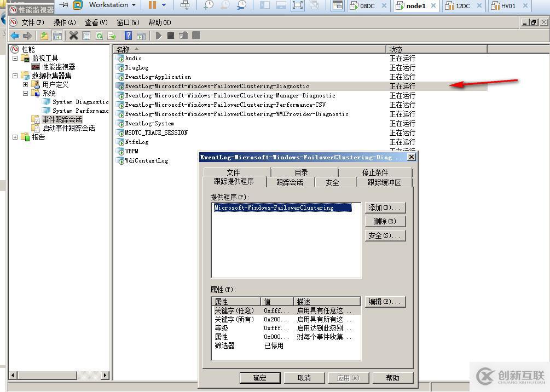
Task: Expand the 用户定义 tree node
Action: click(25, 84)
